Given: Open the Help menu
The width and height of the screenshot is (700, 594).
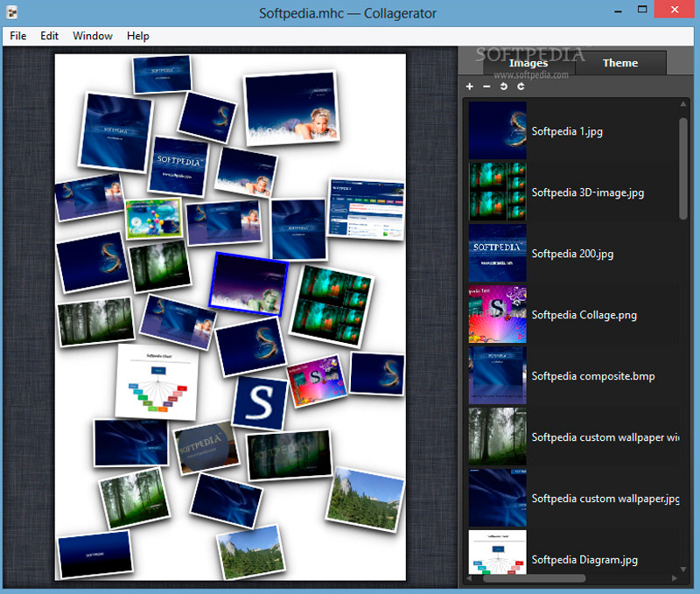Looking at the screenshot, I should pos(137,36).
